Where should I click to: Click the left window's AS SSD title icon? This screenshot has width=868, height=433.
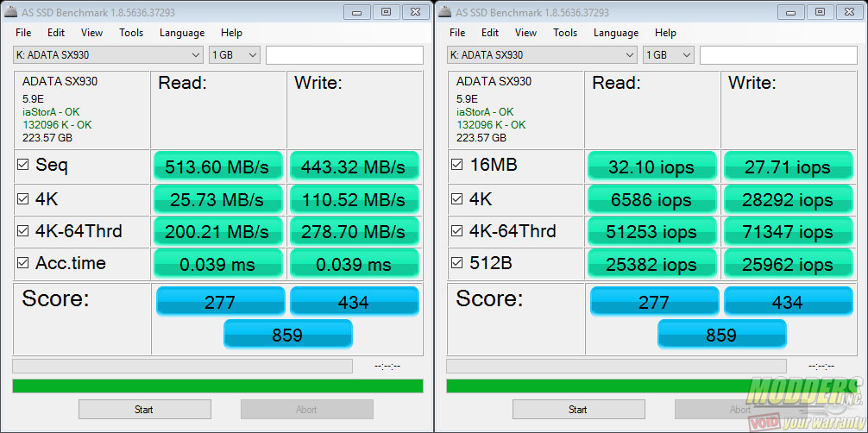coord(11,11)
